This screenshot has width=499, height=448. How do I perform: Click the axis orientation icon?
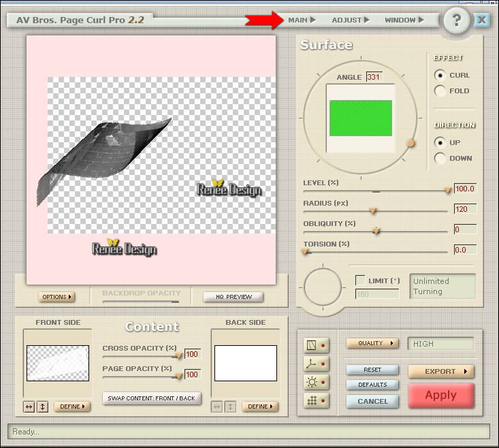(x=316, y=364)
